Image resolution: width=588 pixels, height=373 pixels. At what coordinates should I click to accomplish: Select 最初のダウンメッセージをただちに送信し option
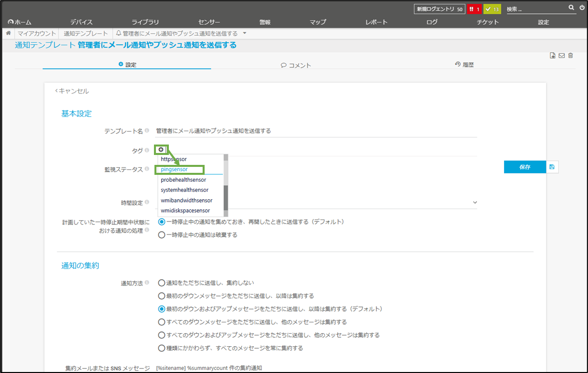[x=161, y=296]
